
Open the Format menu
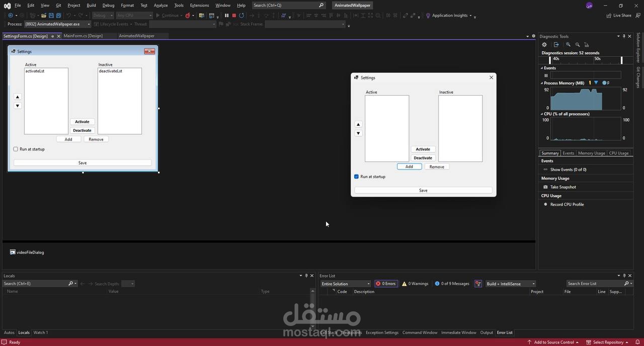tap(127, 6)
